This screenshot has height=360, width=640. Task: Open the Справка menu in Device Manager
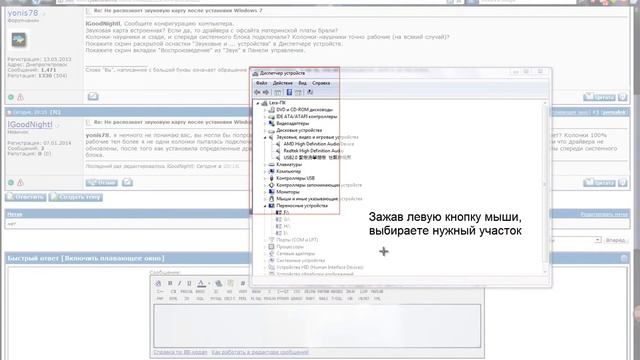click(x=321, y=83)
